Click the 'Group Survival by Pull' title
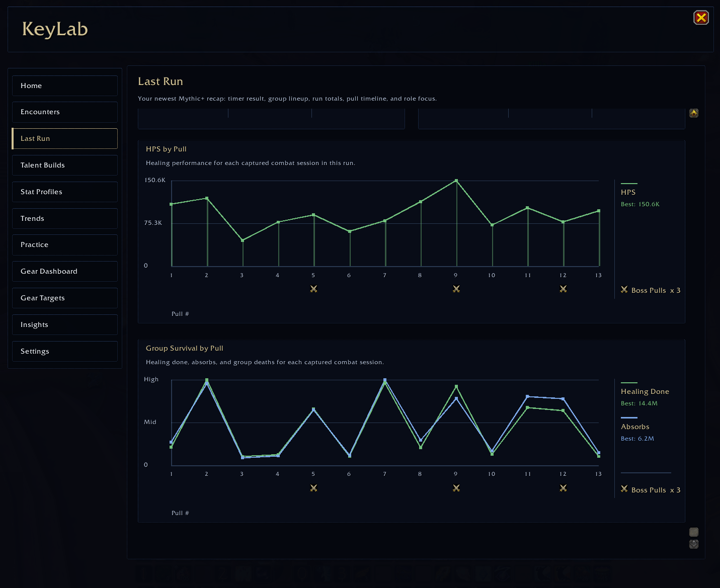720x588 pixels. tap(185, 348)
